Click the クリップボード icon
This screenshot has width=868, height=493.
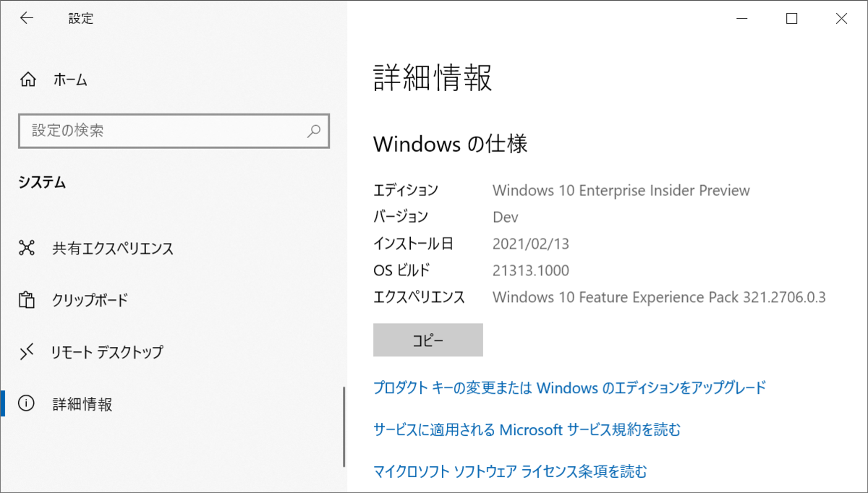point(27,300)
